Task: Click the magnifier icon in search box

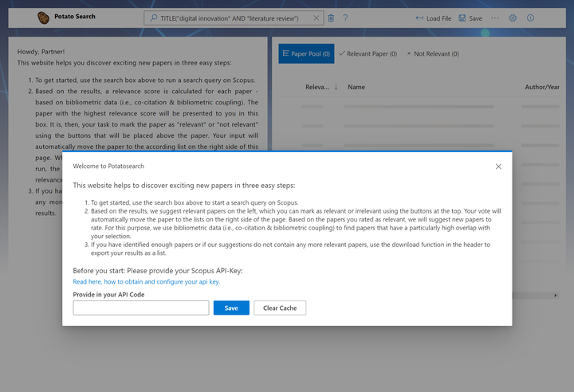Action: (x=154, y=18)
